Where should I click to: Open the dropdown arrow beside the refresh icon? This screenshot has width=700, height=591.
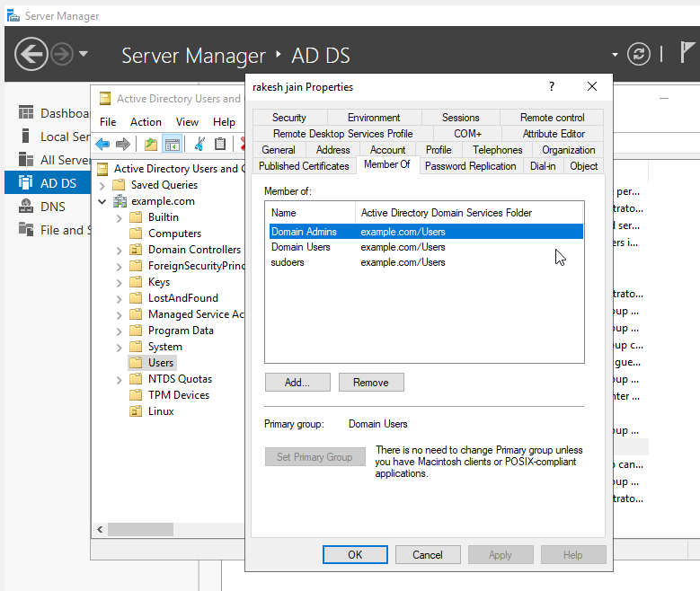(x=615, y=55)
